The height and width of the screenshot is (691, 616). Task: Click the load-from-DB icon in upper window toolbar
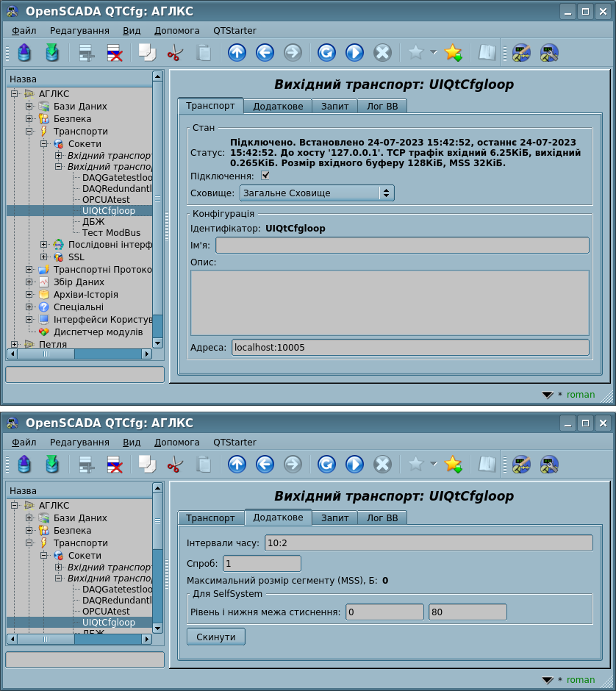(24, 53)
